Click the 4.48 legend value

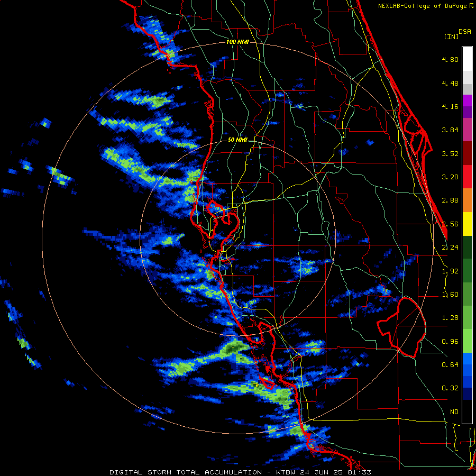click(450, 83)
